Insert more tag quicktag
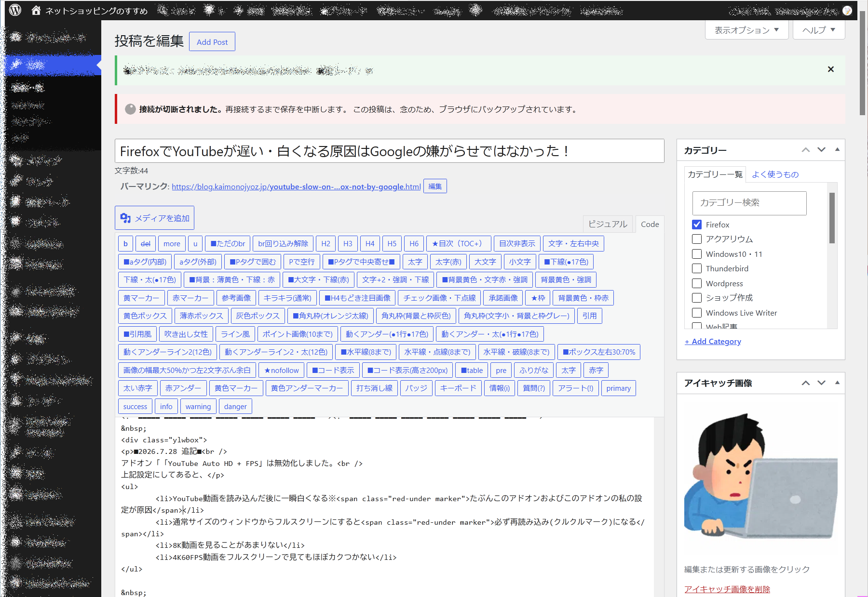This screenshot has height=597, width=868. click(x=172, y=244)
